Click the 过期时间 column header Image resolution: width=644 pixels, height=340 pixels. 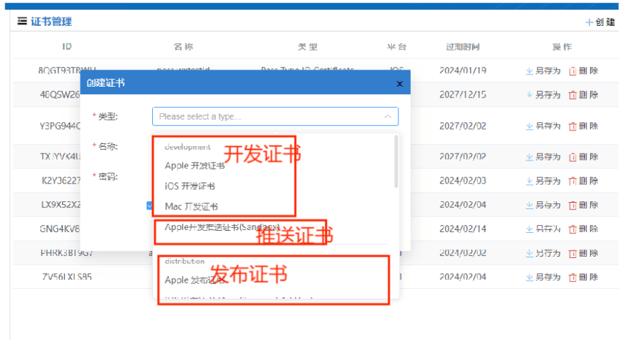(463, 46)
